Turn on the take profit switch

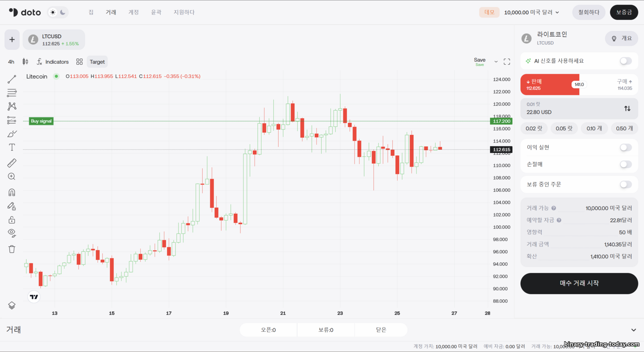coord(626,148)
